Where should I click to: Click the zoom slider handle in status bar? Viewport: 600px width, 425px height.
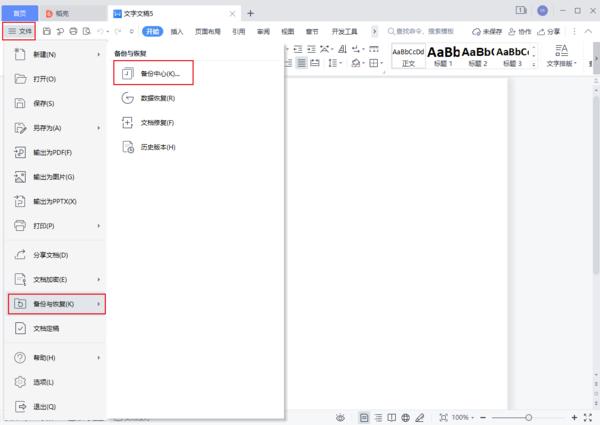[x=528, y=417]
